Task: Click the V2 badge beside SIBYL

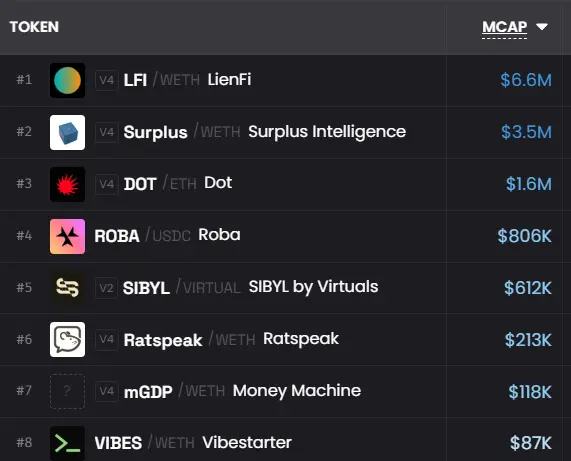Action: [106, 288]
